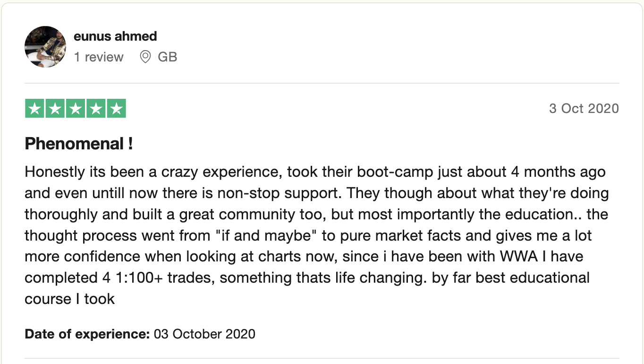The width and height of the screenshot is (644, 364).
Task: Open the "Phenomenal !" review title
Action: pyautogui.click(x=79, y=144)
